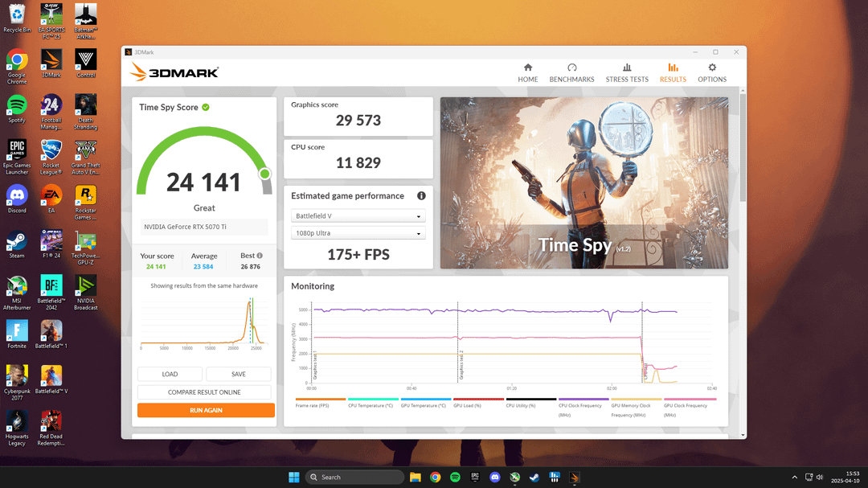Switch to the Benchmarks tab
Screen dimensions: 868x488
click(x=571, y=72)
